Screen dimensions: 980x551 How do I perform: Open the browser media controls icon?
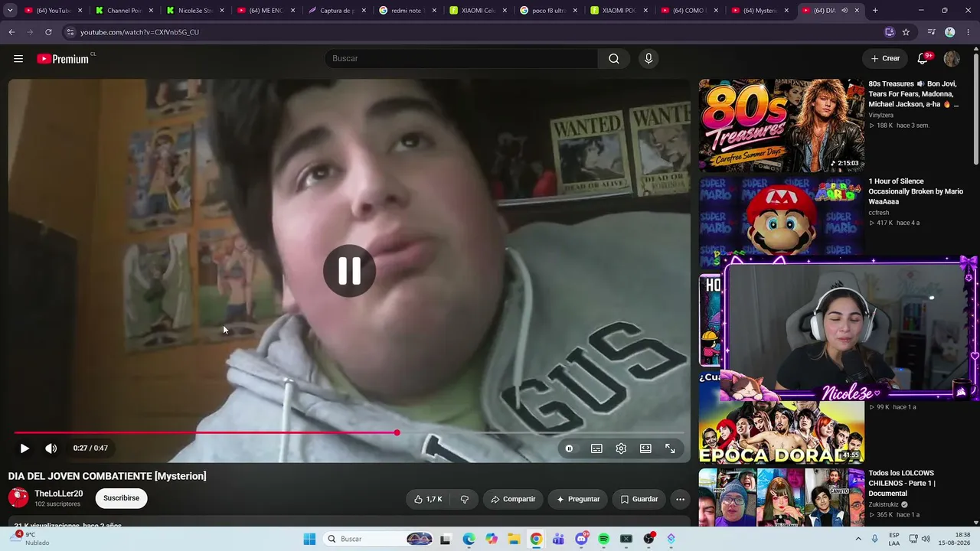[931, 32]
